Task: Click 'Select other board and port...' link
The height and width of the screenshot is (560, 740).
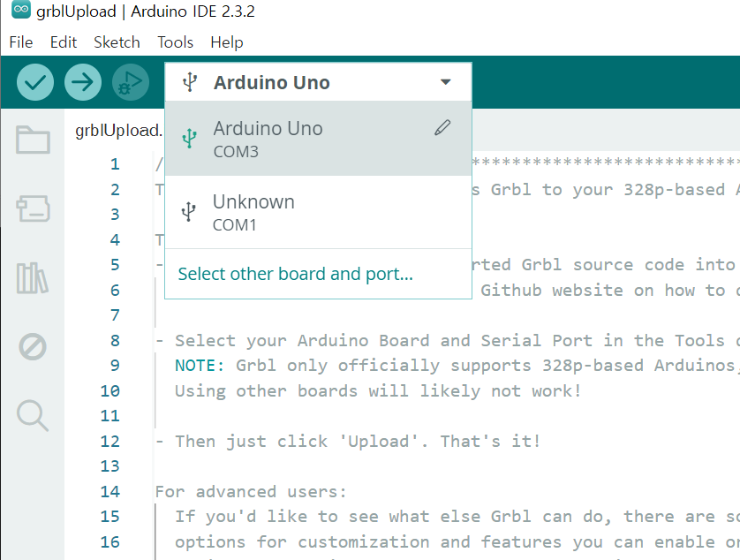Action: point(296,274)
